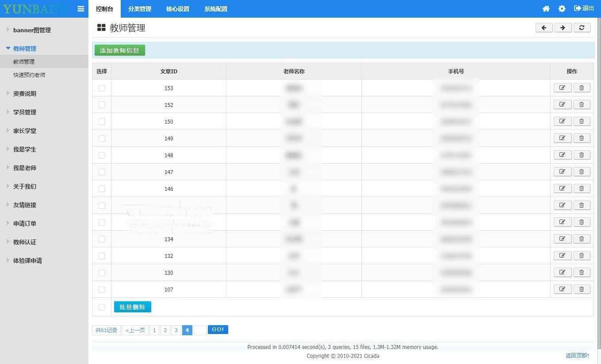The image size is (601, 364).
Task: Open settings via the gear icon
Action: 562,9
